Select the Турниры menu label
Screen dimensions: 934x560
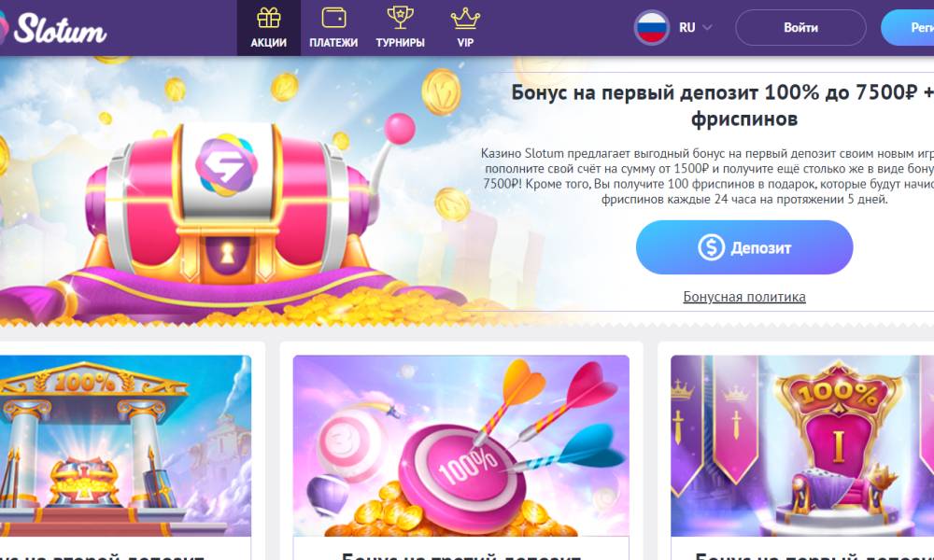pyautogui.click(x=401, y=43)
